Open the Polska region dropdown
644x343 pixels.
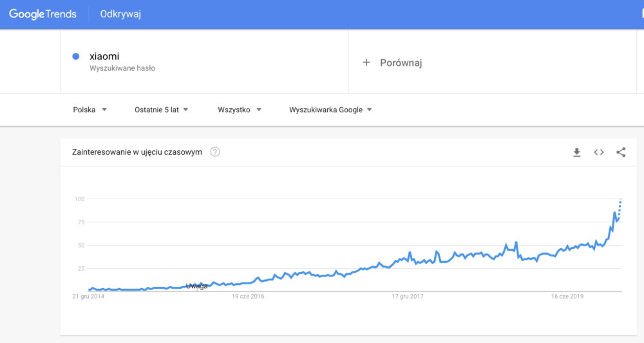point(90,110)
